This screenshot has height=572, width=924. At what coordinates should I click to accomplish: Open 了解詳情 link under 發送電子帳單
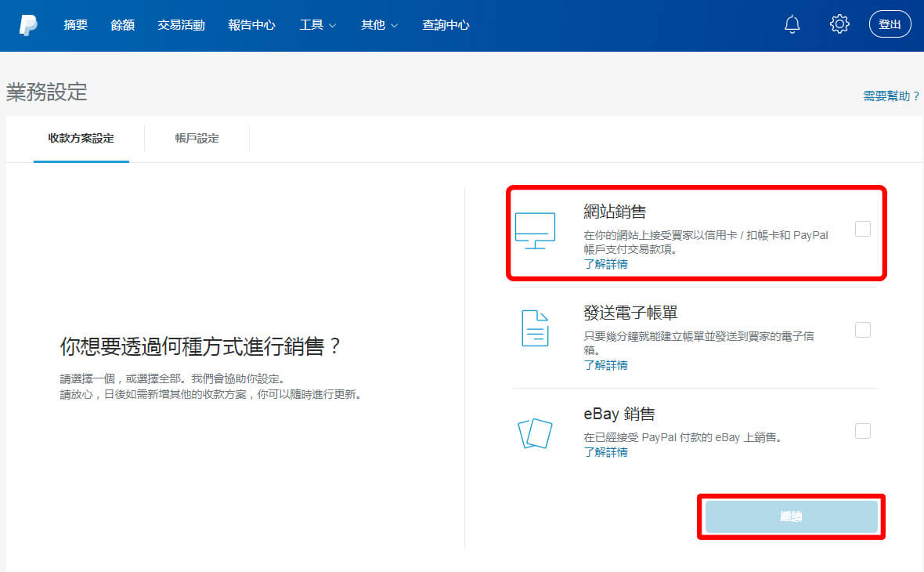pos(605,365)
